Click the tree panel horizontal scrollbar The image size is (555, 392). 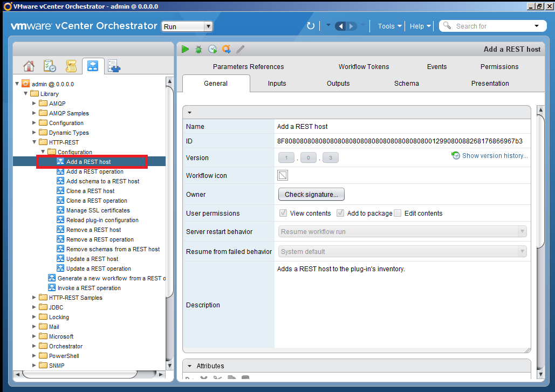80,374
